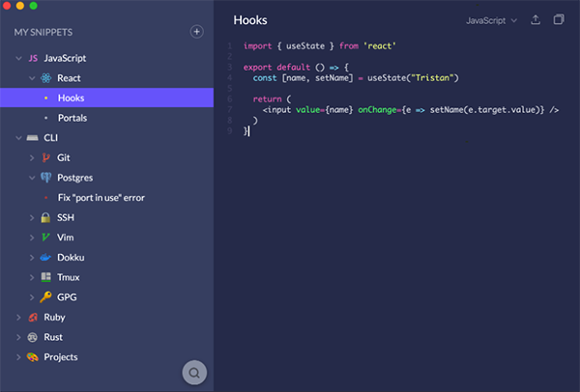Screen dimensions: 580x392
Task: Click the Dokku whale icon
Action: tap(45, 258)
